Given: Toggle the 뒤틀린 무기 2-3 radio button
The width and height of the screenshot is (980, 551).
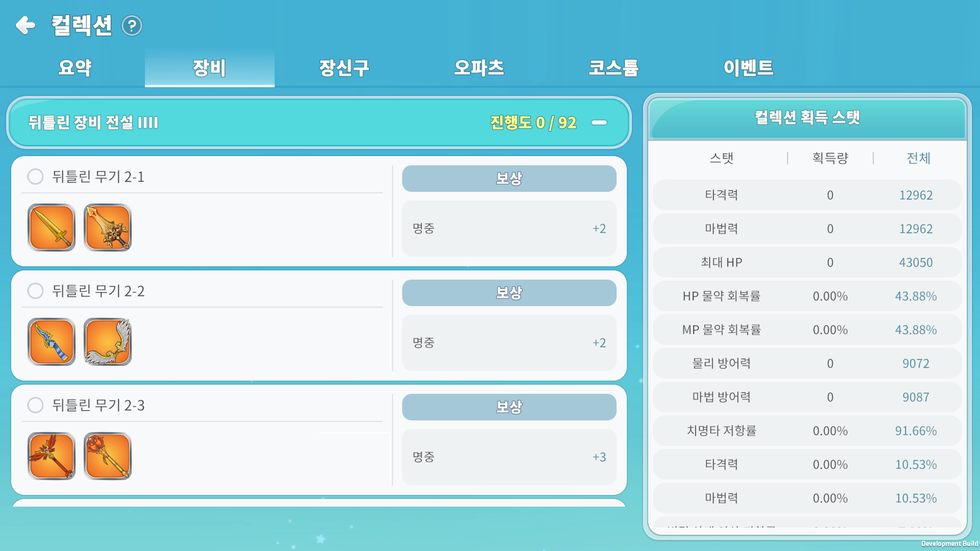Looking at the screenshot, I should (x=35, y=405).
